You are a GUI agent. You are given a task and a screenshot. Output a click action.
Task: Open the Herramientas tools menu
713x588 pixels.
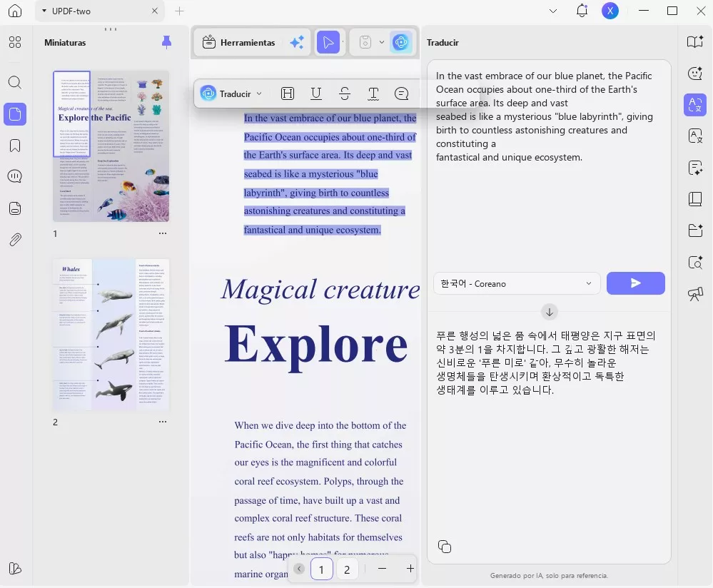(x=239, y=42)
